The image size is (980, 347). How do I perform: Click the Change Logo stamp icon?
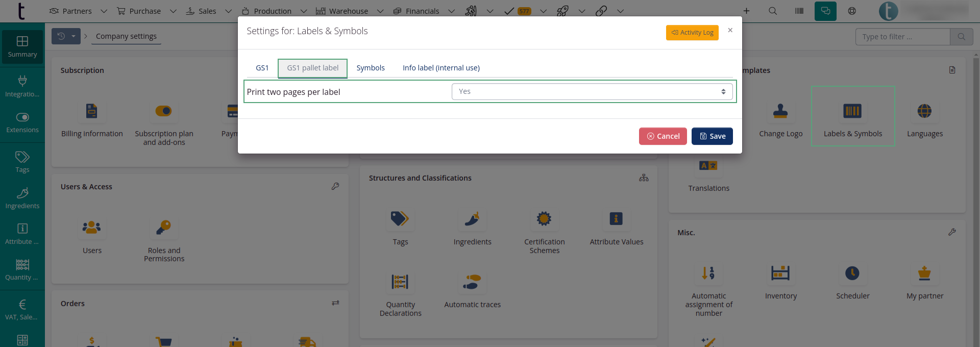tap(780, 111)
